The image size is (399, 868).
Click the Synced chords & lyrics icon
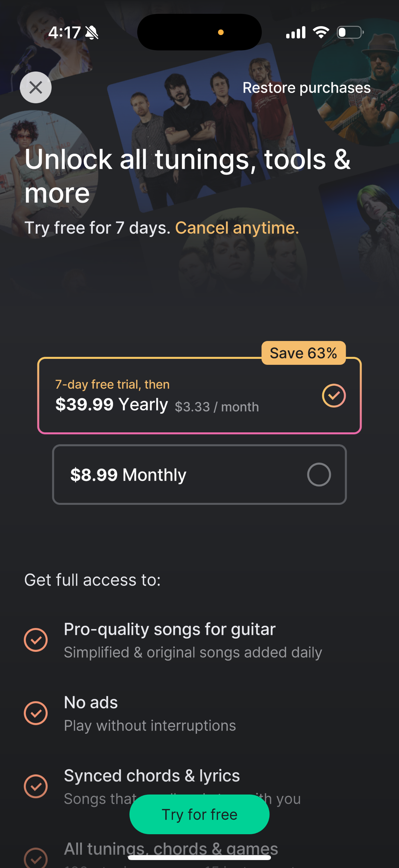[35, 786]
